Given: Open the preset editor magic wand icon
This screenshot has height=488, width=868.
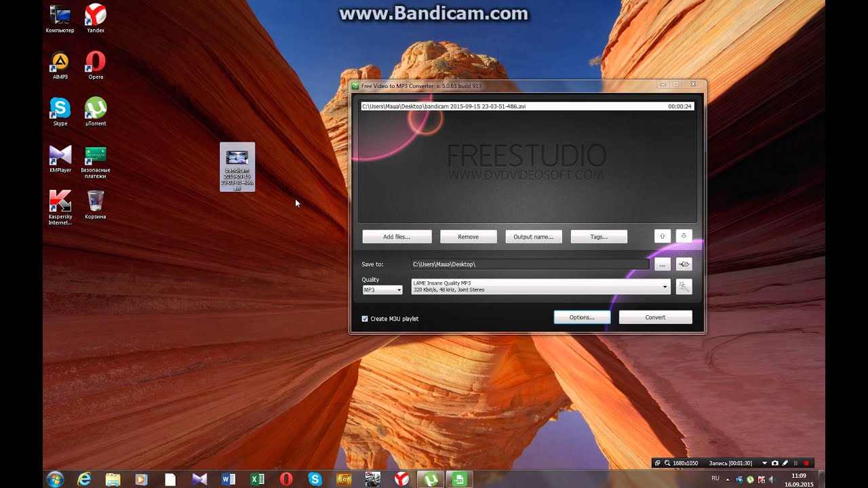Looking at the screenshot, I should click(x=684, y=287).
